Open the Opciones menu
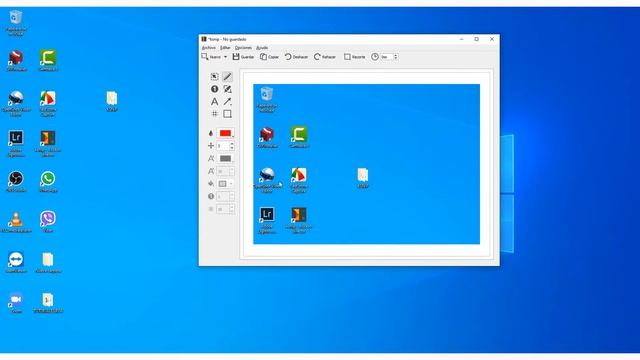 243,48
